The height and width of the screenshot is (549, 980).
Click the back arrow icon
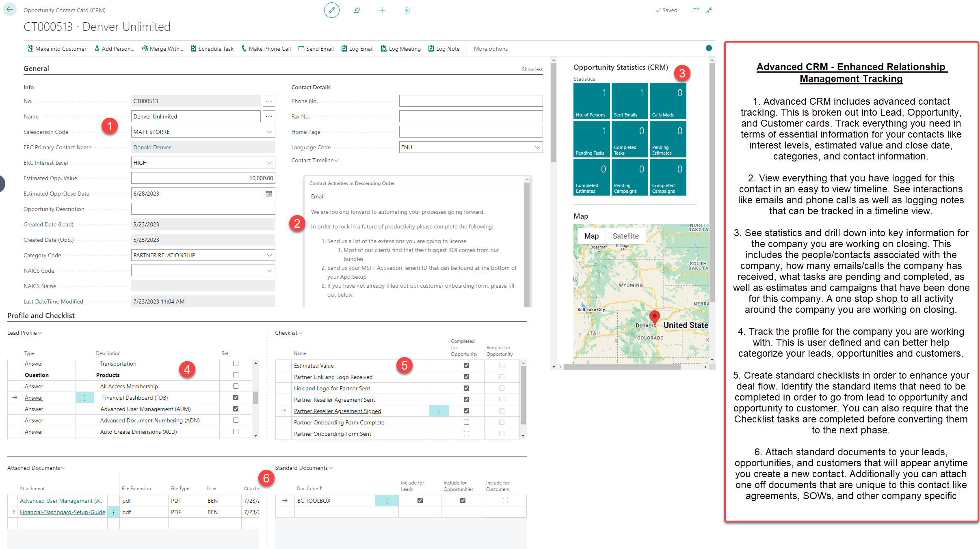coord(10,10)
